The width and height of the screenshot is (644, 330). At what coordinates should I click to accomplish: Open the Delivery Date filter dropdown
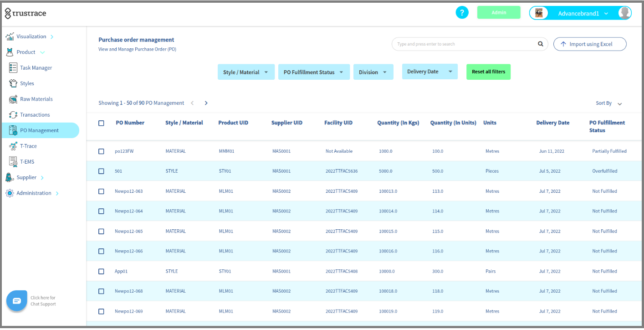(x=429, y=72)
